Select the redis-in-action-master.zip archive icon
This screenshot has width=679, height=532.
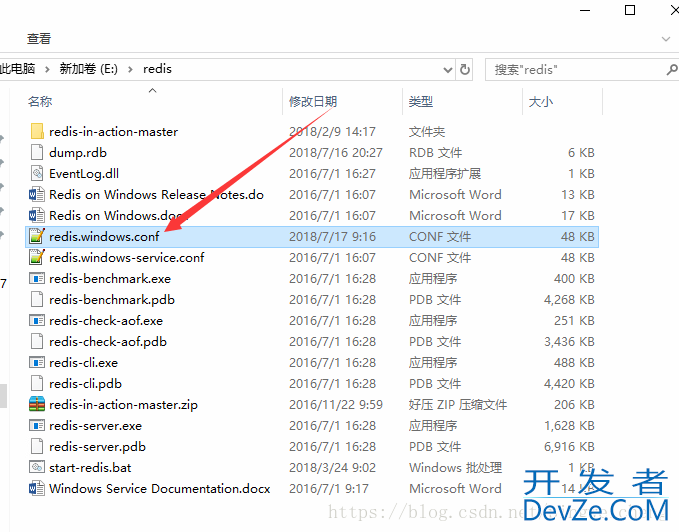[37, 404]
